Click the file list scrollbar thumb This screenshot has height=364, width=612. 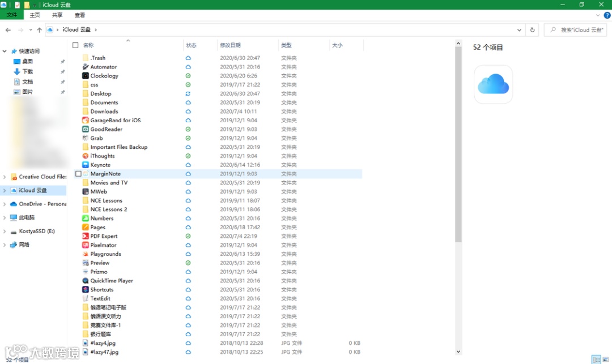tap(458, 144)
